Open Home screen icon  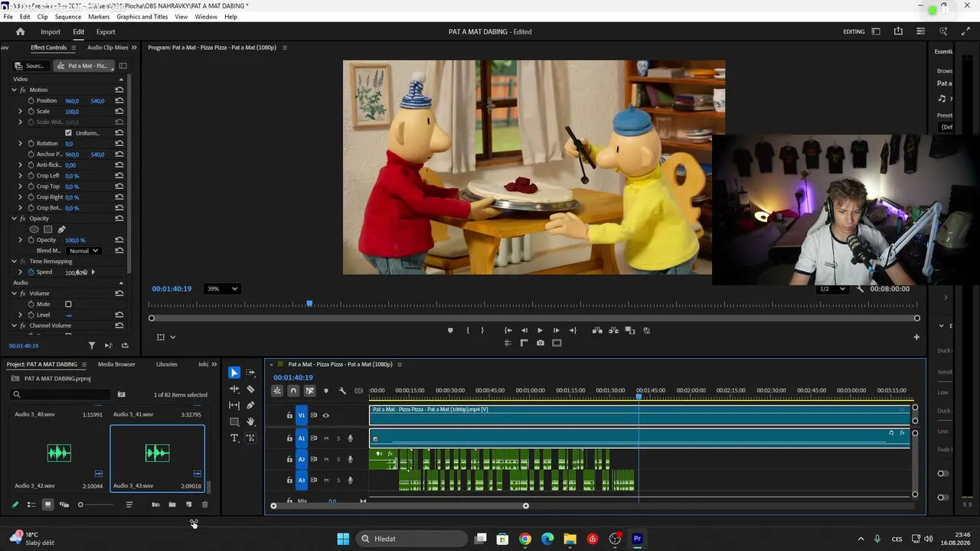click(20, 31)
